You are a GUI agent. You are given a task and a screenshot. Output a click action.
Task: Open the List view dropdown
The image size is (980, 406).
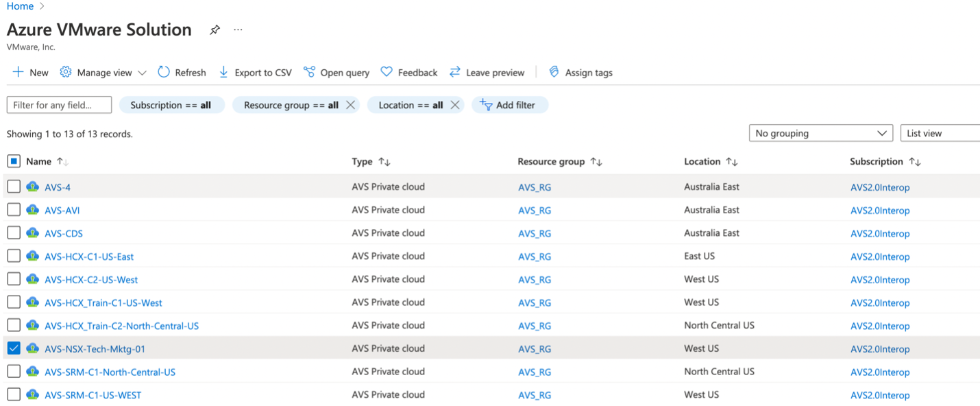click(939, 133)
